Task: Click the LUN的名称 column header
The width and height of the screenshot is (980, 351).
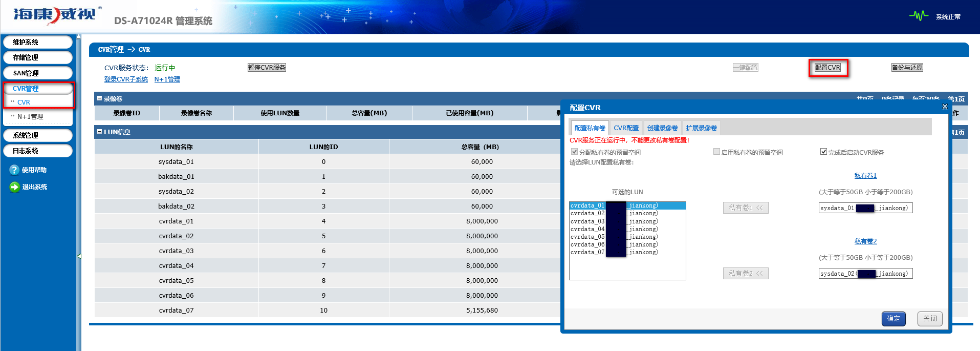Action: click(176, 147)
